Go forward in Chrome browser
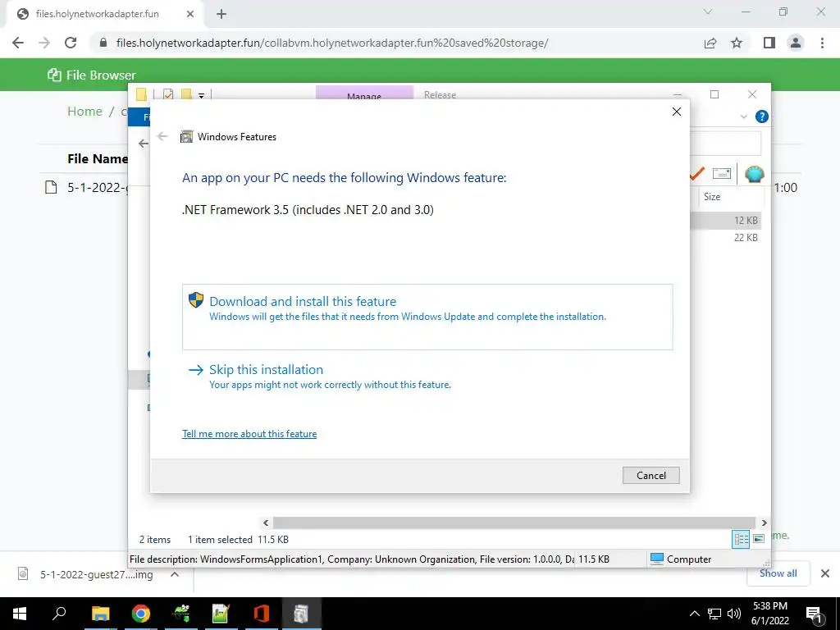This screenshot has width=840, height=630. pyautogui.click(x=44, y=43)
